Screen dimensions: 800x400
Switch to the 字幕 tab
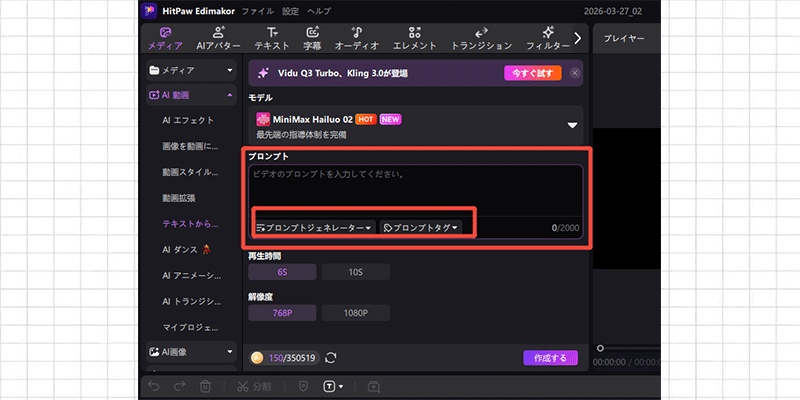point(312,39)
